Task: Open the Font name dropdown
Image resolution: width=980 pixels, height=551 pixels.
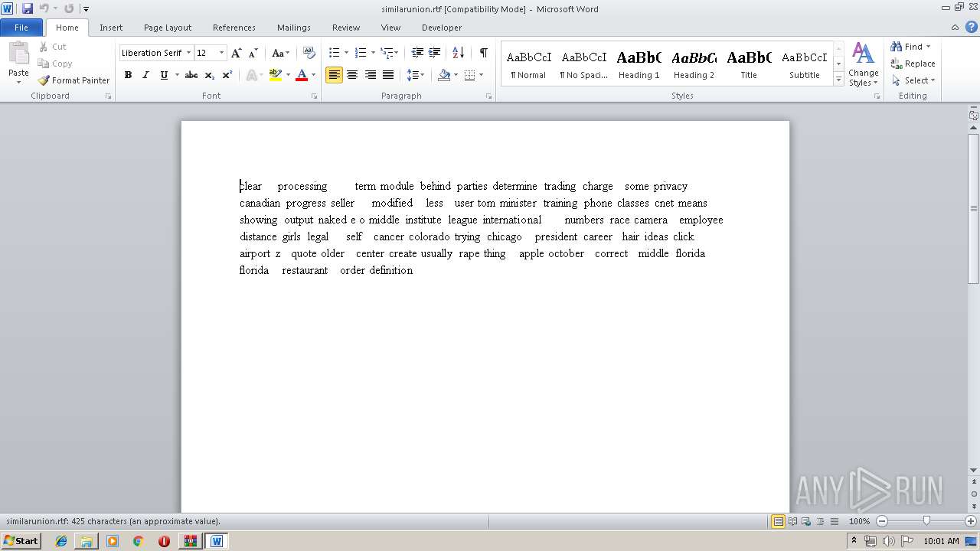Action: click(x=188, y=53)
